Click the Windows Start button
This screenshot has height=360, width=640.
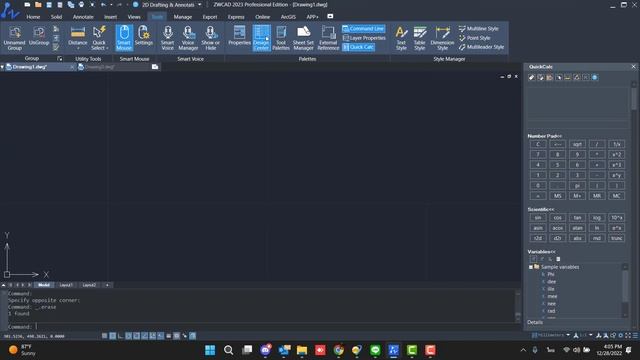210,350
